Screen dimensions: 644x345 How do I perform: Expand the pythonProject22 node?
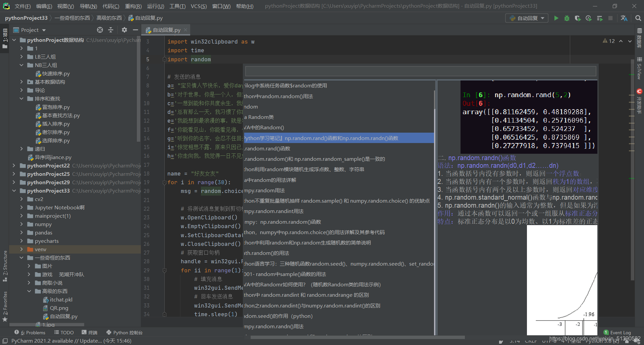pyautogui.click(x=14, y=165)
